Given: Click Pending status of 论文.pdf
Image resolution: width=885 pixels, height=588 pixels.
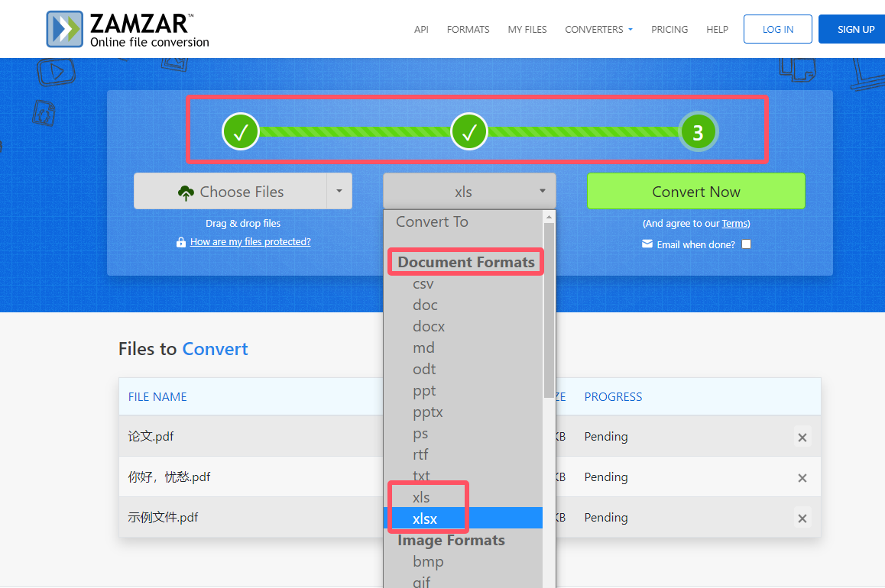Looking at the screenshot, I should tap(605, 436).
